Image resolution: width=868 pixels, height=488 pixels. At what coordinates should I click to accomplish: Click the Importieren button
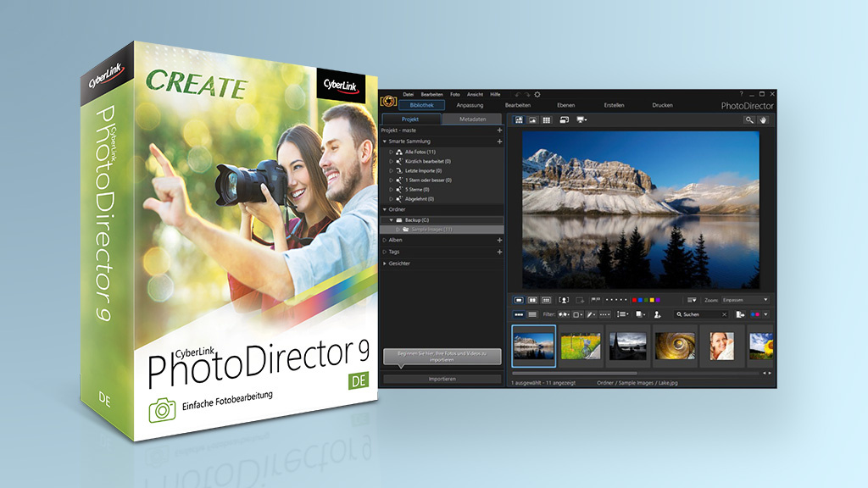(x=442, y=379)
